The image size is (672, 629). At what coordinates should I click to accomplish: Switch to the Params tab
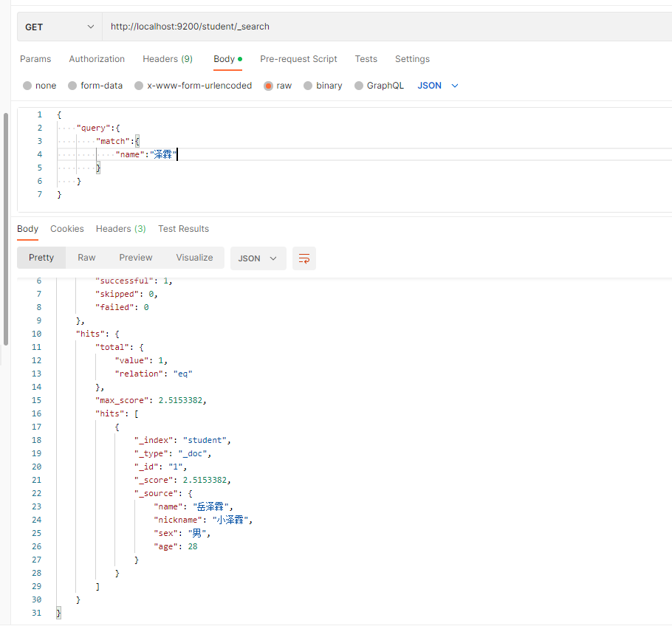click(35, 59)
